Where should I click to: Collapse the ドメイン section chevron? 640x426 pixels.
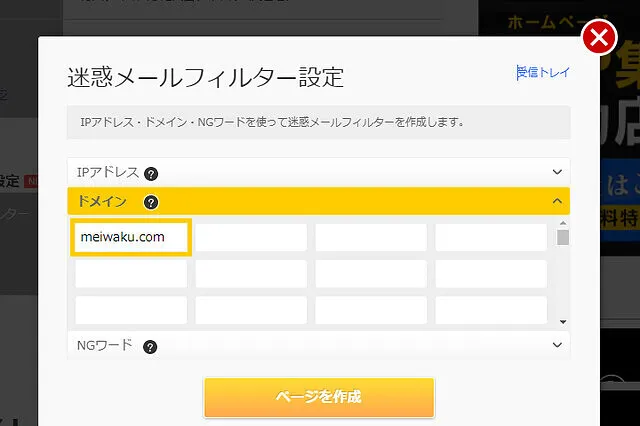pos(557,201)
